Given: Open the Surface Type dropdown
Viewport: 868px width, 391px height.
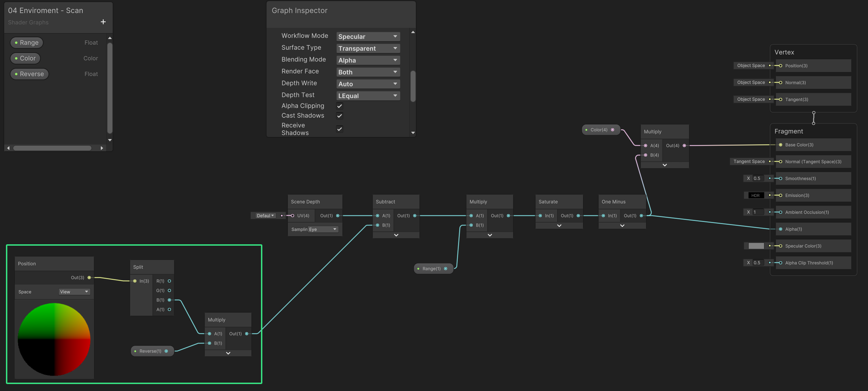Looking at the screenshot, I should coord(368,48).
